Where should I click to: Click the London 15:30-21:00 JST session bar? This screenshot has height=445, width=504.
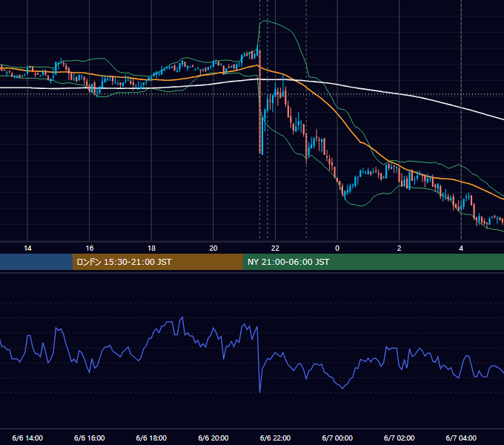click(157, 262)
